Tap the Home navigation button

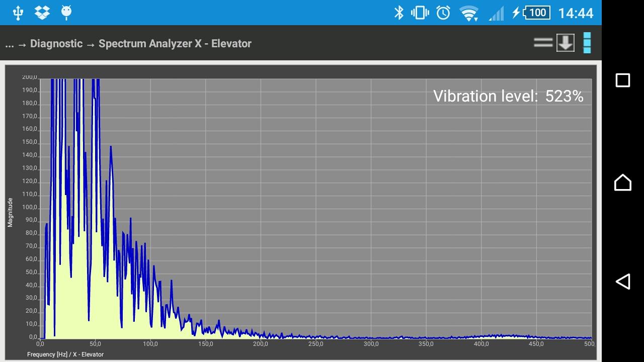click(x=622, y=183)
